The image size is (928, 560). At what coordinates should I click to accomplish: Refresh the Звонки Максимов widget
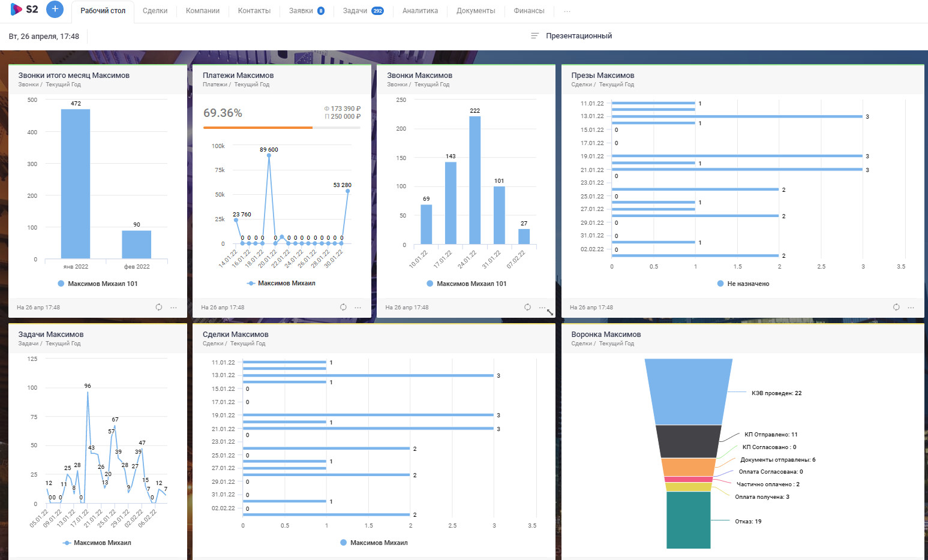point(527,307)
